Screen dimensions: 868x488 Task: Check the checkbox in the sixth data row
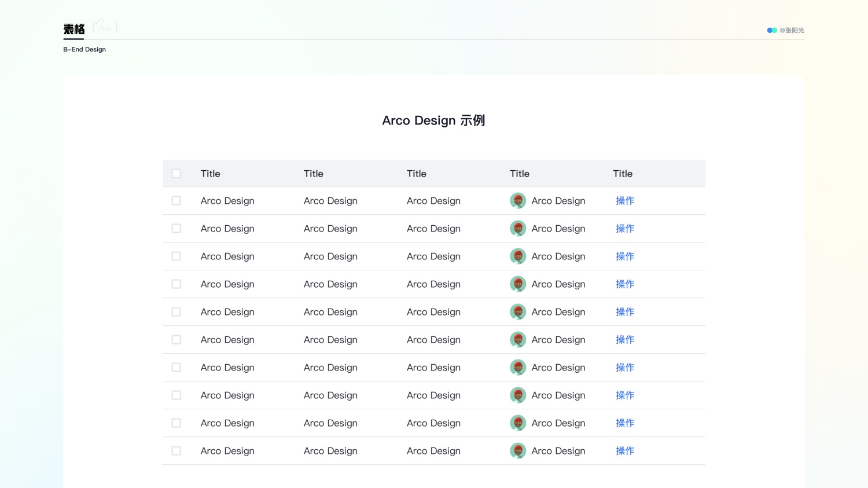click(176, 340)
